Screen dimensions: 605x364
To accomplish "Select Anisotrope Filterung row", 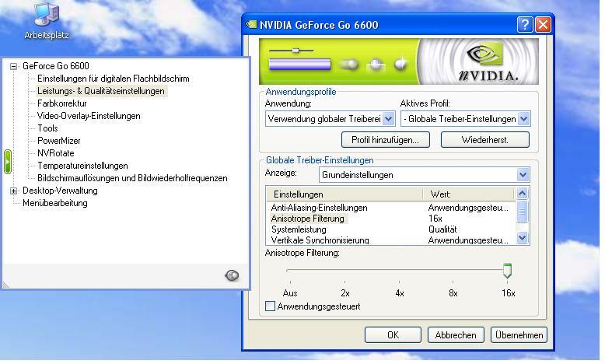I will pos(391,219).
